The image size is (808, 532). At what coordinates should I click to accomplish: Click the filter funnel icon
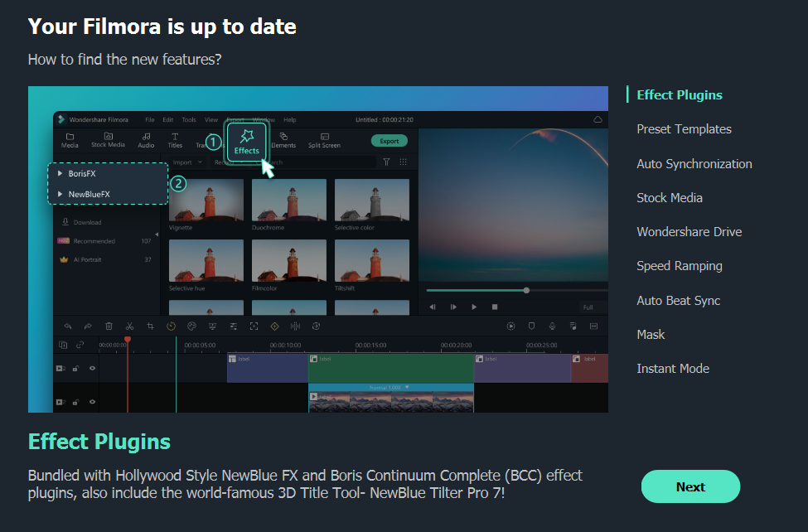[386, 162]
